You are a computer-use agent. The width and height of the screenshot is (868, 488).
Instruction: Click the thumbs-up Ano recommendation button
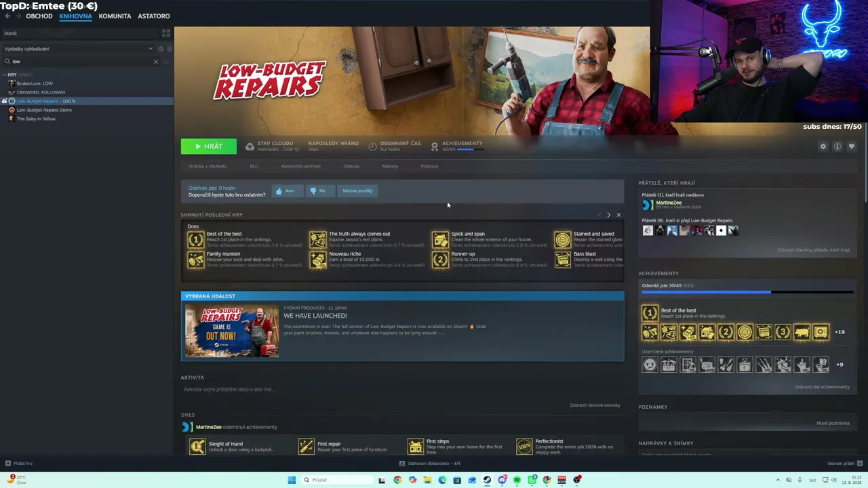288,191
